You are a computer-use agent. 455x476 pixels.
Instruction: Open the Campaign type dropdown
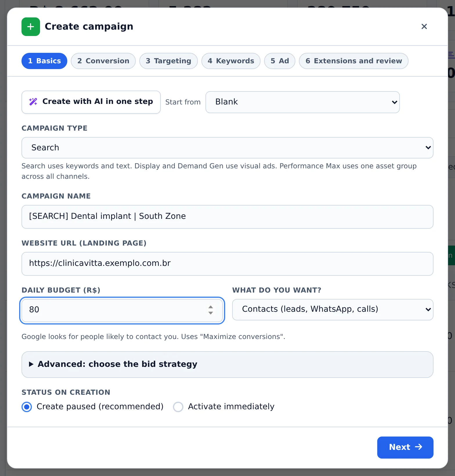coord(227,148)
